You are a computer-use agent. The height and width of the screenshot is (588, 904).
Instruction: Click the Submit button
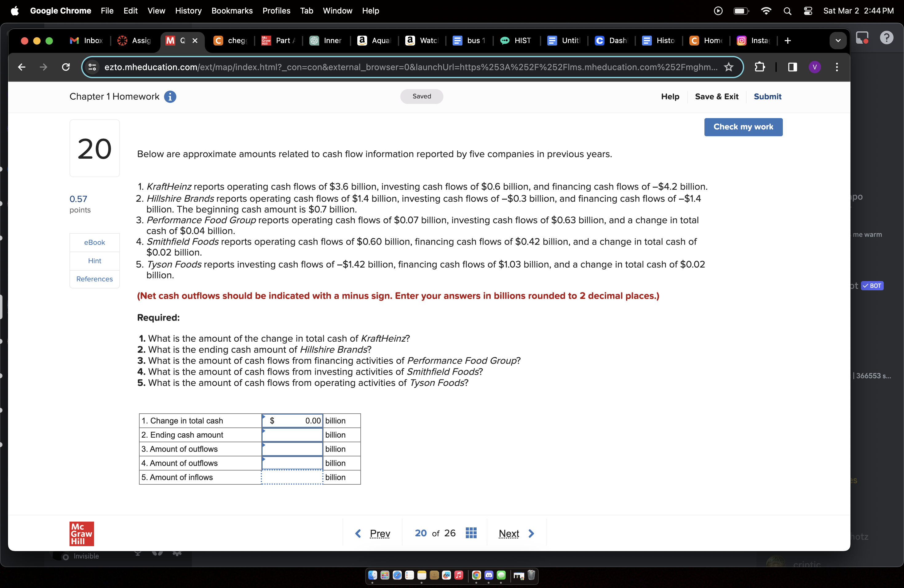point(767,96)
